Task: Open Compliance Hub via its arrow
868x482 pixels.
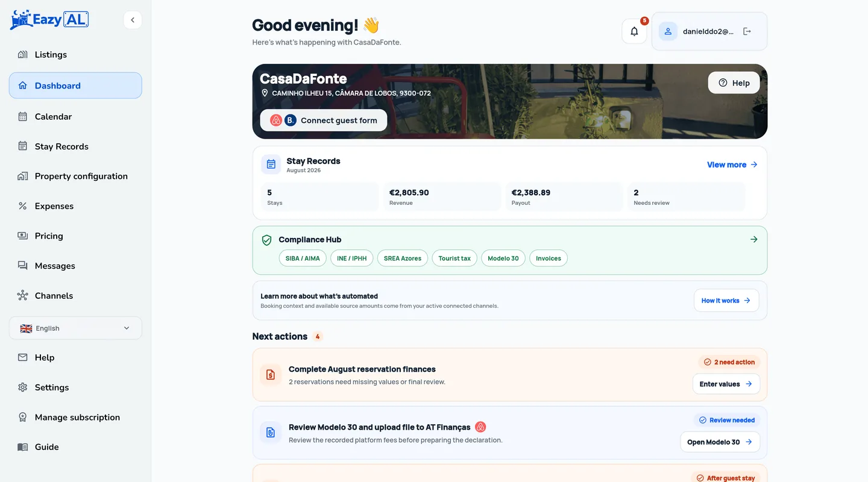Action: click(753, 239)
